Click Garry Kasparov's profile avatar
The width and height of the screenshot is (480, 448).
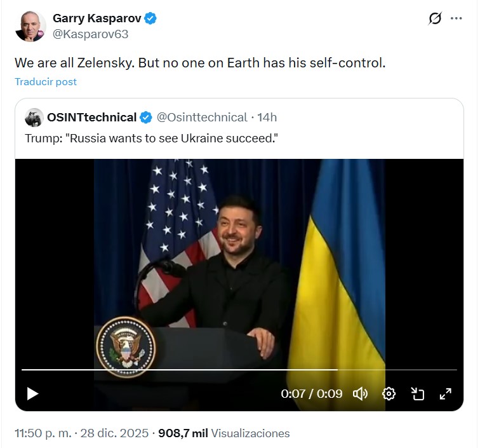click(x=30, y=26)
